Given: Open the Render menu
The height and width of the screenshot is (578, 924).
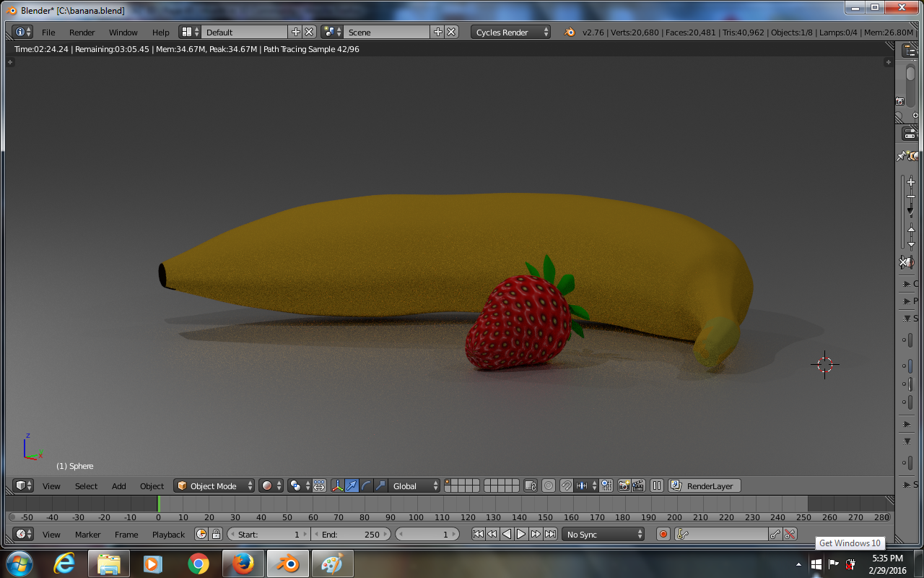Looking at the screenshot, I should coord(82,33).
